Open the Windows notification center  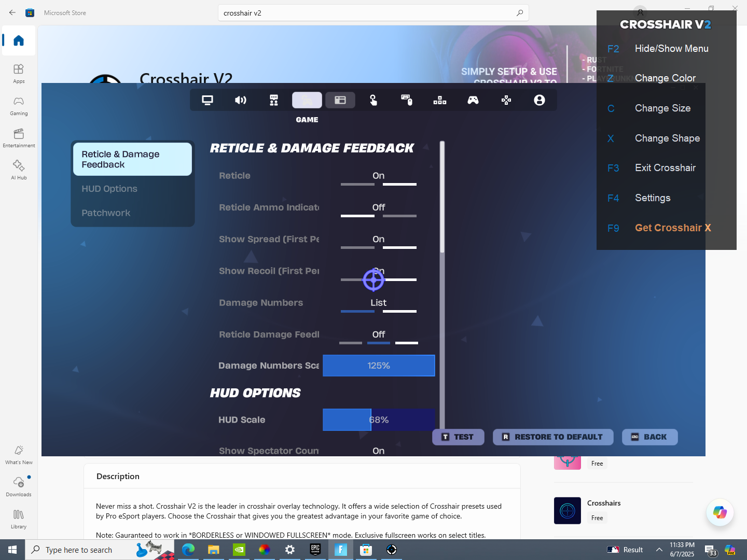pos(711,550)
